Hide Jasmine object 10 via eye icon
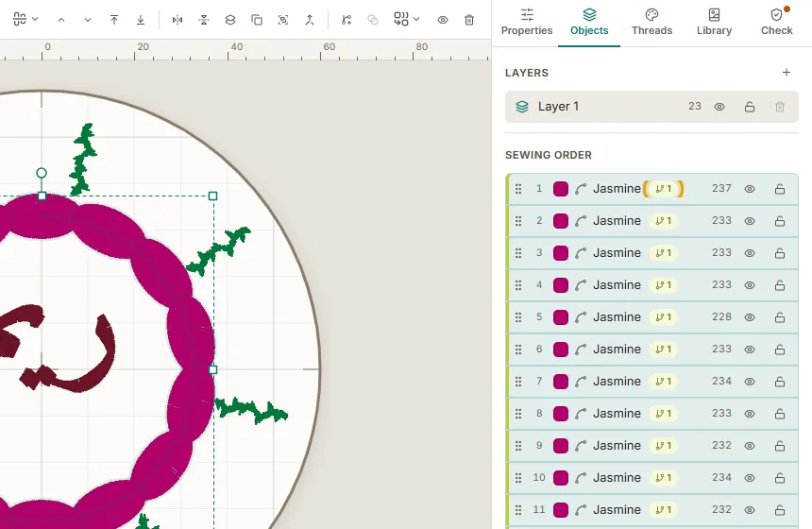Screen dimensions: 812x529 750,478
